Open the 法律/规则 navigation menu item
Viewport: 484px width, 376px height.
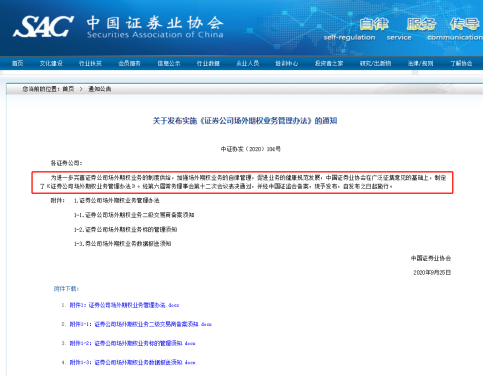[x=420, y=63]
